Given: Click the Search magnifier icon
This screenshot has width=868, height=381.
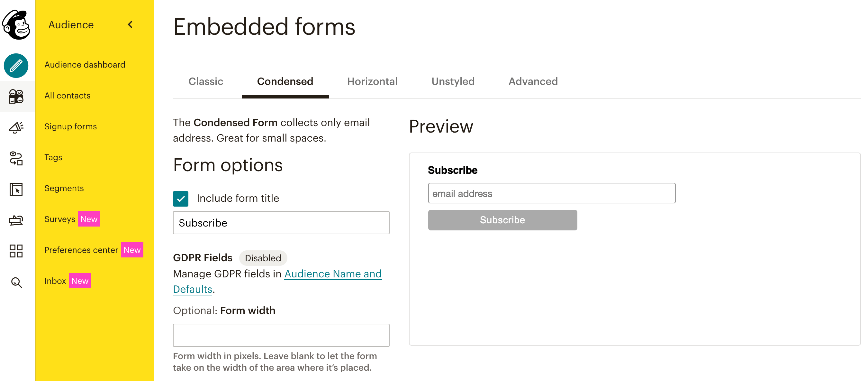Looking at the screenshot, I should 16,282.
